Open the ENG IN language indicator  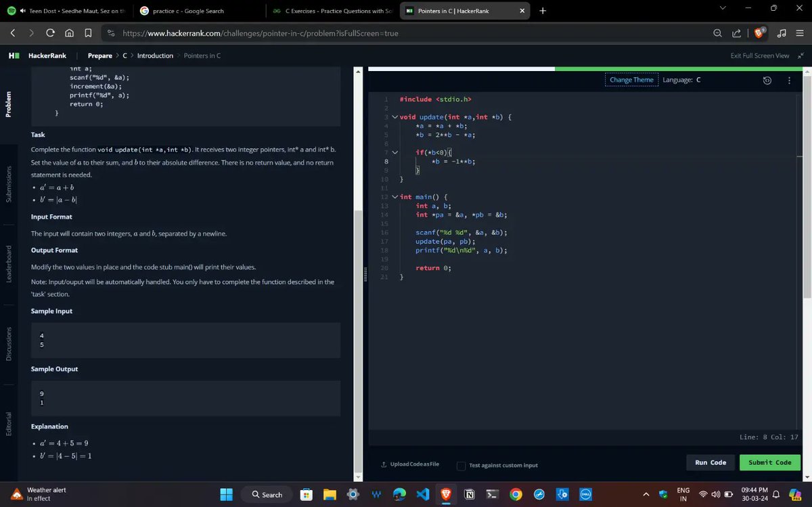[683, 494]
